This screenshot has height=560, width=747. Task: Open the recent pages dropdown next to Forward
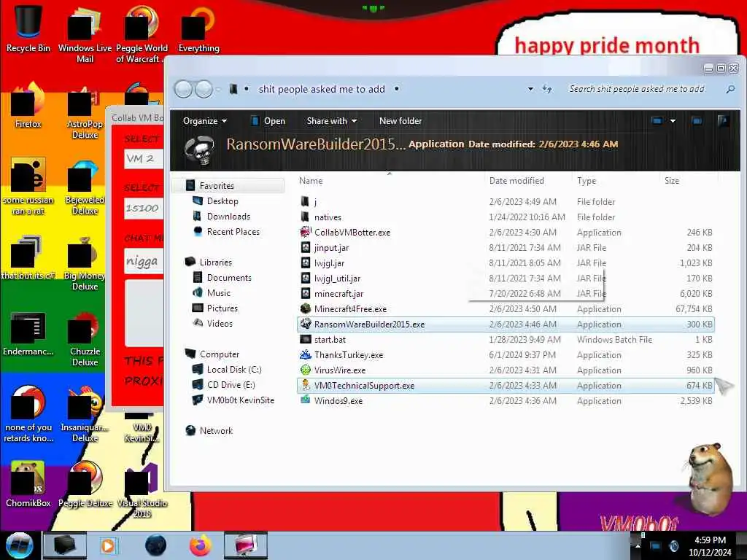[218, 89]
